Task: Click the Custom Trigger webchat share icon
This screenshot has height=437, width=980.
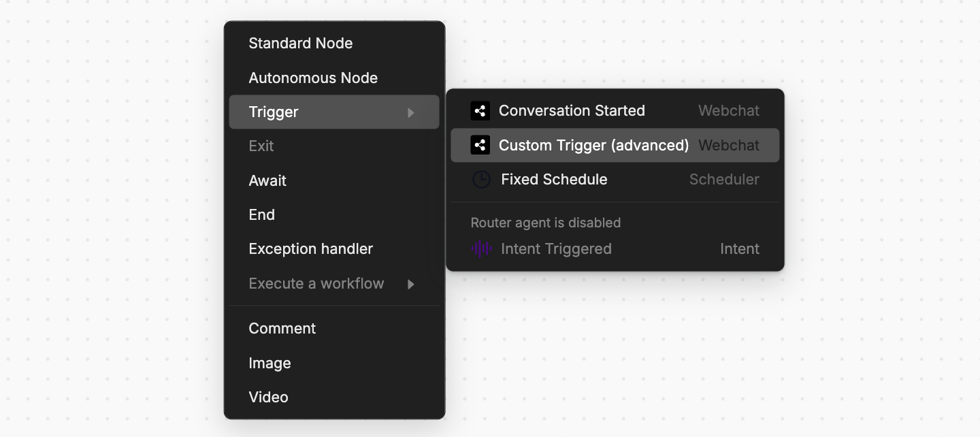Action: point(480,145)
